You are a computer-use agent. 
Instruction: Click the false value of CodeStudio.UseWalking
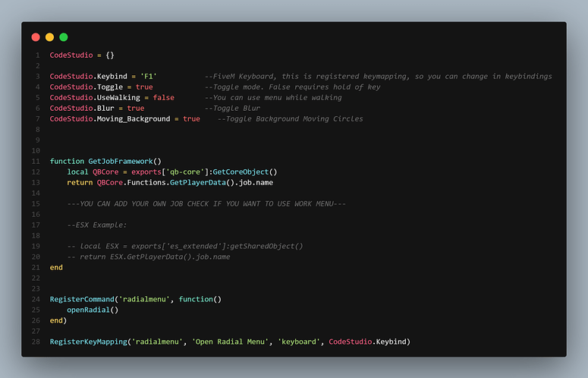163,97
